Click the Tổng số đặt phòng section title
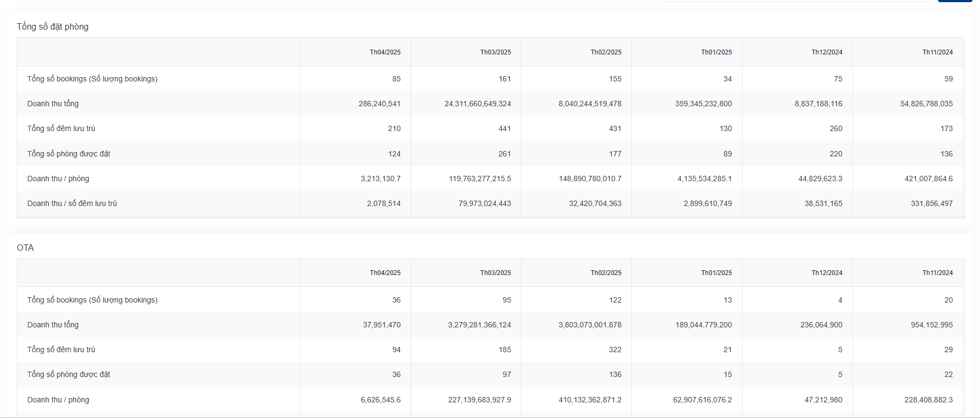This screenshot has height=418, width=980. pyautogui.click(x=52, y=26)
